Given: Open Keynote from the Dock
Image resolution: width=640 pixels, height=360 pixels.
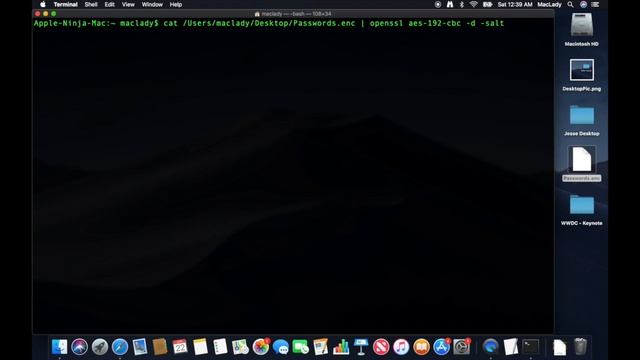Looking at the screenshot, I should [x=361, y=347].
